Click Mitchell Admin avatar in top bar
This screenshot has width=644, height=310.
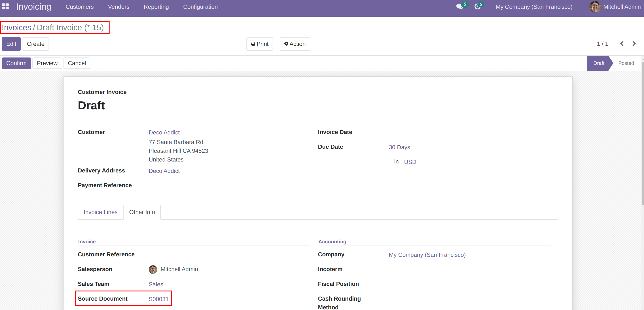pyautogui.click(x=595, y=7)
